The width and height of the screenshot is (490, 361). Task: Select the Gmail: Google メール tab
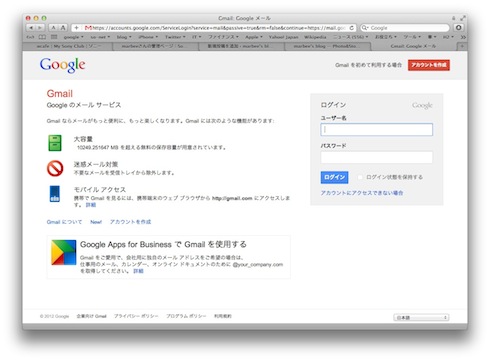(x=413, y=46)
